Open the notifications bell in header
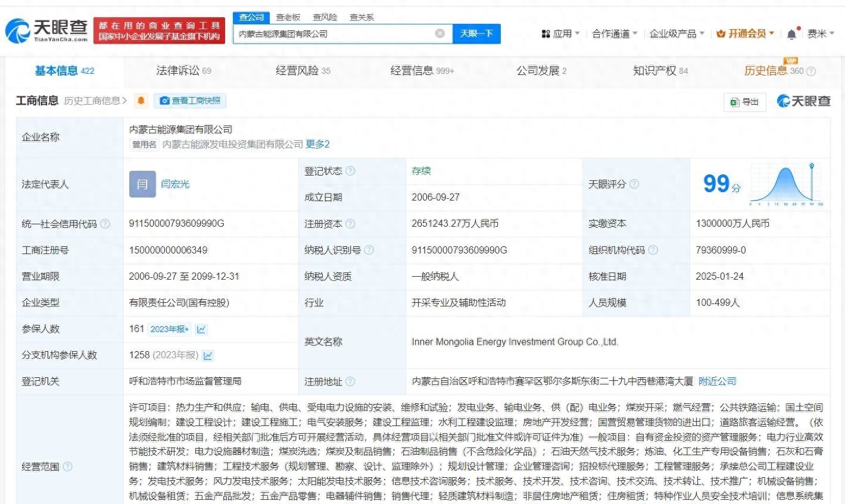This screenshot has width=845, height=504. click(x=791, y=35)
